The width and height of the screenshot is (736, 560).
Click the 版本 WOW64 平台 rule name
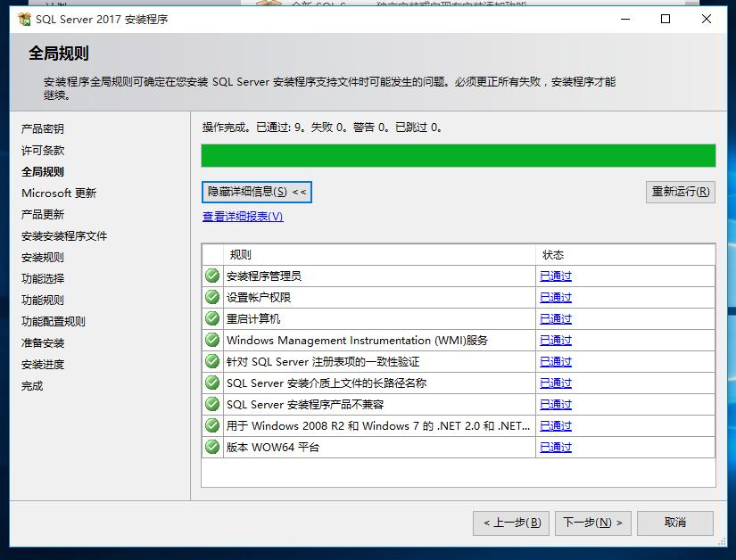coord(273,448)
